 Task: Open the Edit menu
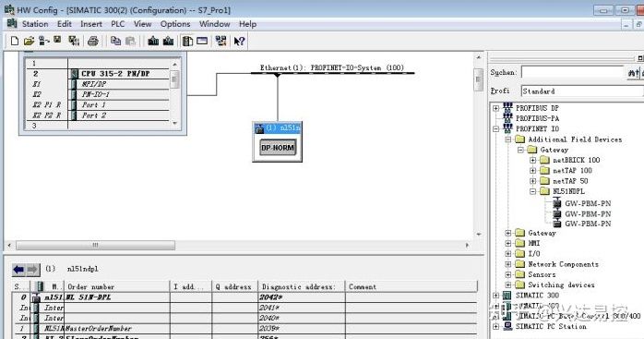pos(65,24)
